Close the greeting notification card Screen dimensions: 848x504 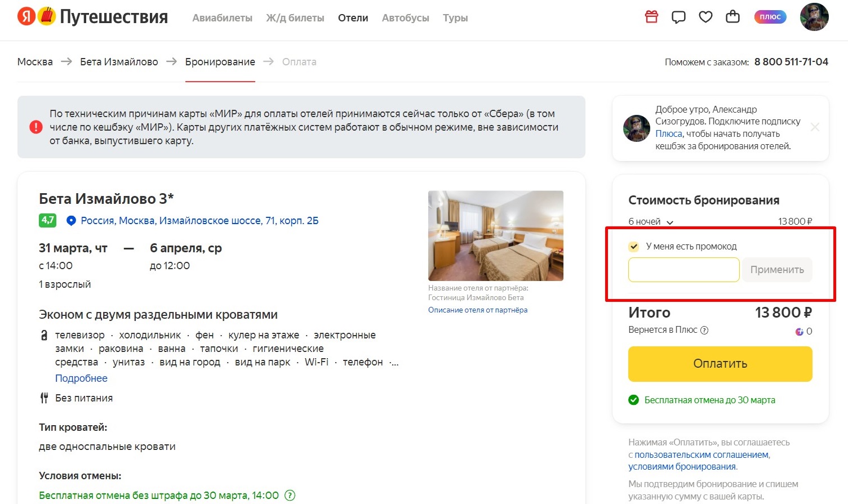click(815, 127)
